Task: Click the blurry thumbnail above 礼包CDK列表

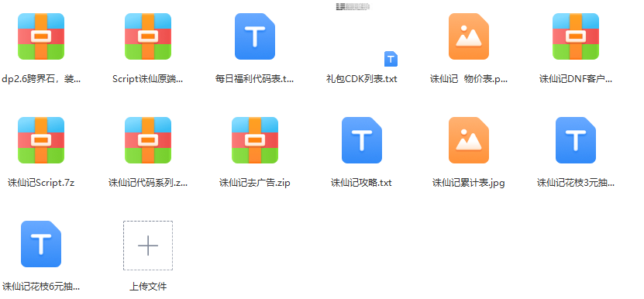Action: pos(353,6)
